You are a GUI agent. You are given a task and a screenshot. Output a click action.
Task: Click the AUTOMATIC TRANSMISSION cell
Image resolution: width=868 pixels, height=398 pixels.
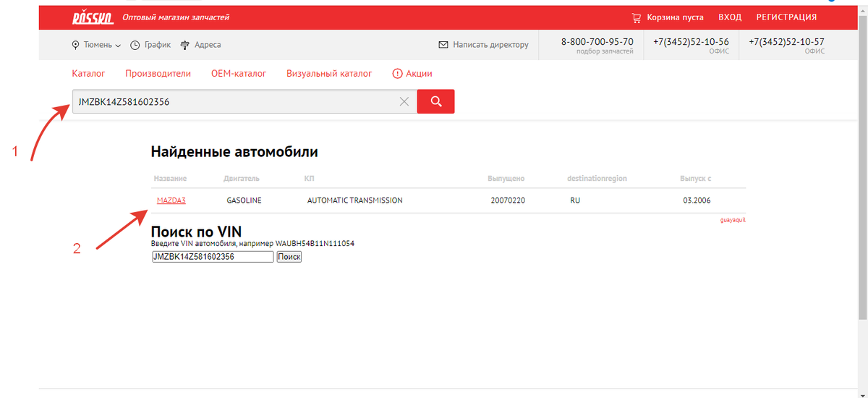(354, 200)
